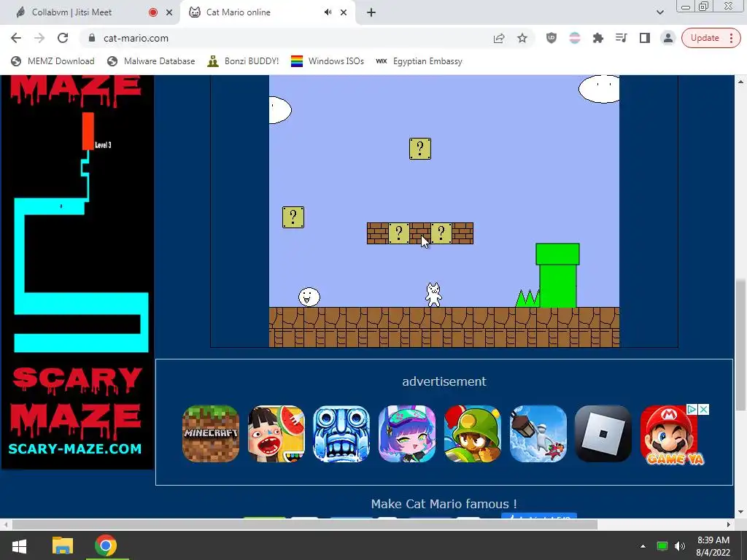Click the top question block in game
This screenshot has width=747, height=560.
point(419,149)
